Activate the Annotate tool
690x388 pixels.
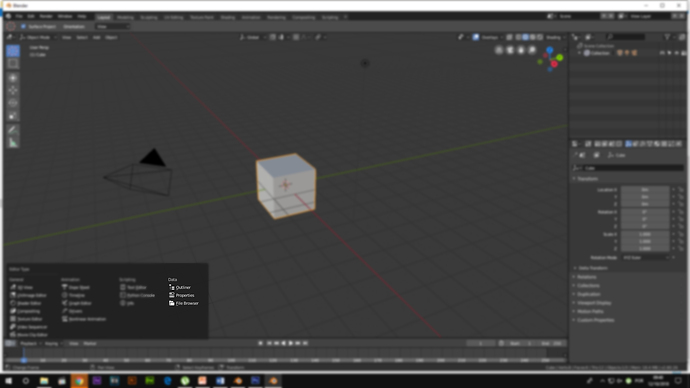click(13, 130)
